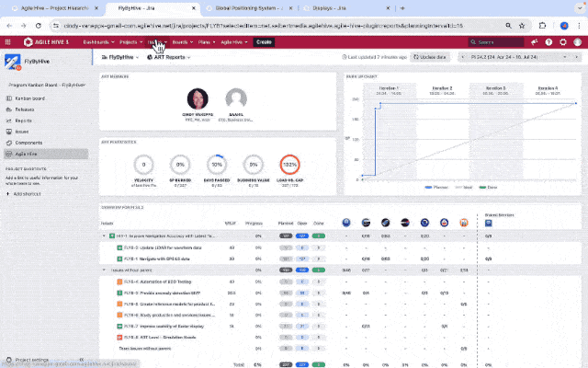Open the browser three-dot menu
This screenshot has height=368, width=588.
point(579,26)
